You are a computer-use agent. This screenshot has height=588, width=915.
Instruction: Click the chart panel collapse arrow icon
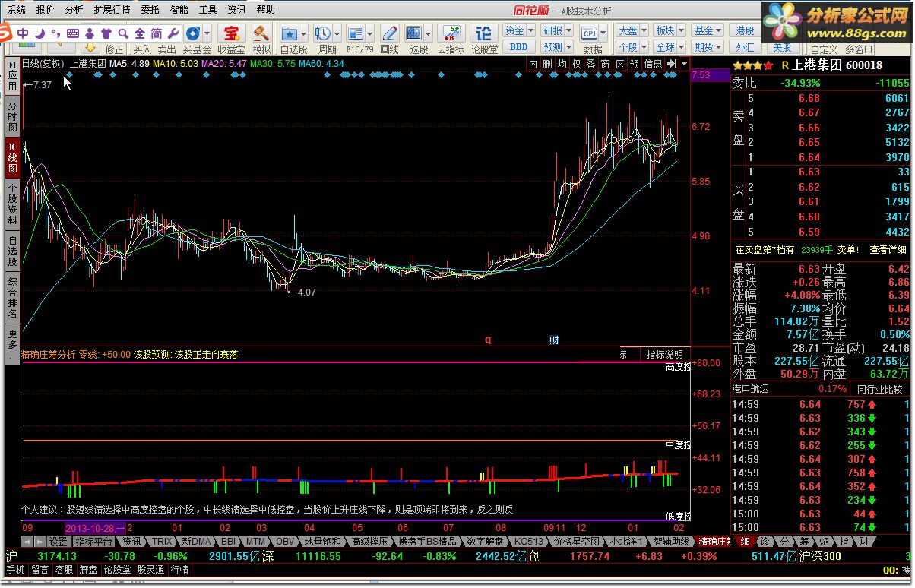(672, 65)
